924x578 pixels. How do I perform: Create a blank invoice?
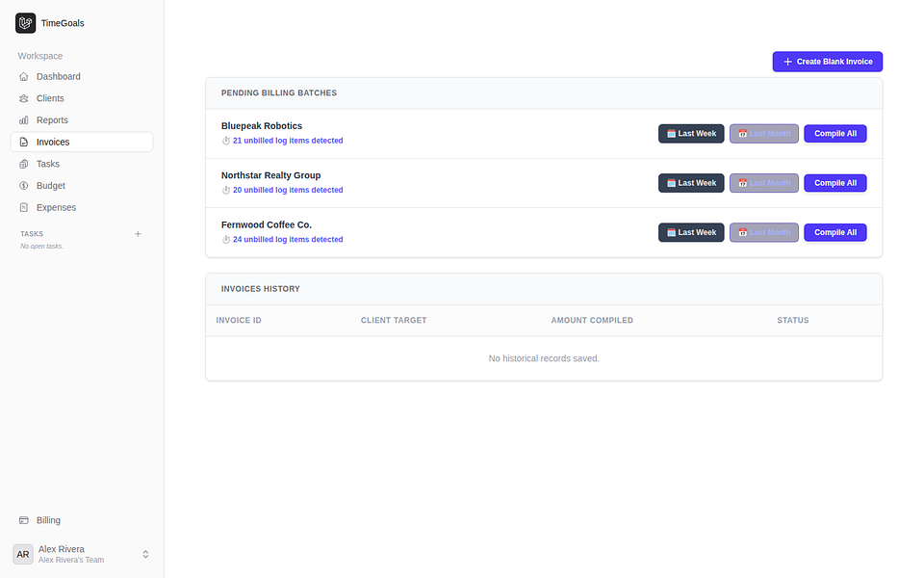tap(828, 62)
